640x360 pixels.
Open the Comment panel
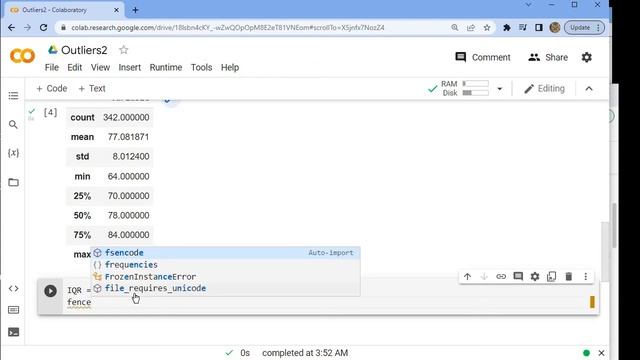click(483, 58)
